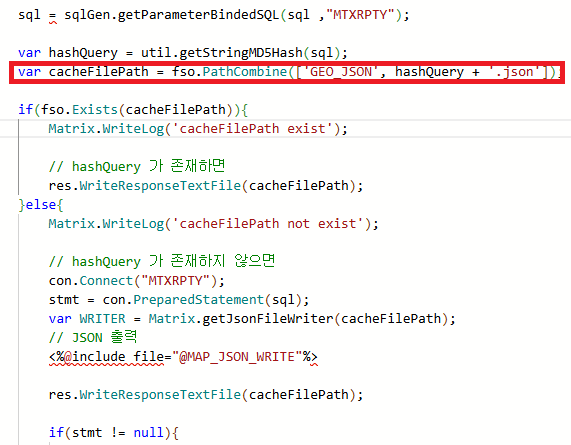Click fso.Exists in the if condition

point(79,110)
